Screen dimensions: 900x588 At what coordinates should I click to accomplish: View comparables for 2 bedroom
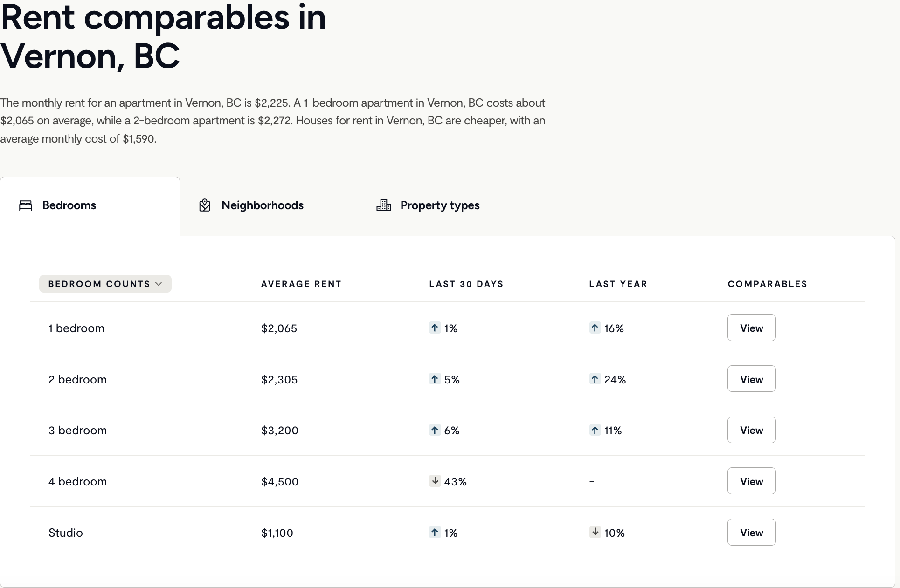tap(751, 379)
